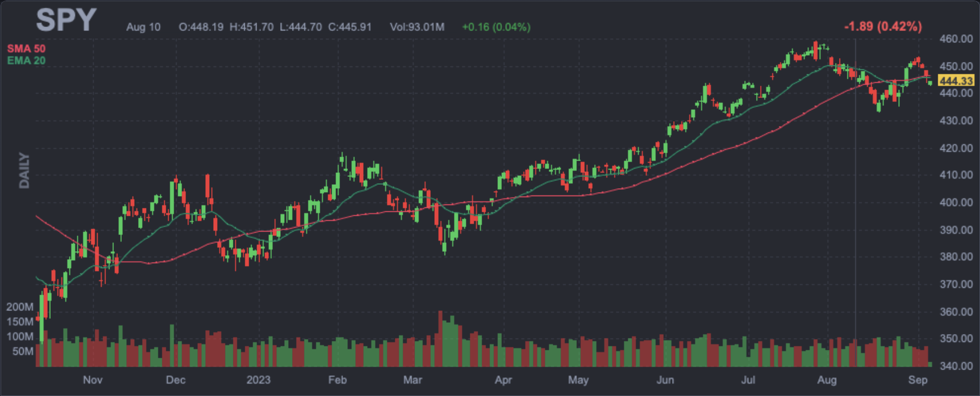This screenshot has height=396, width=980.
Task: Click the 410.00 price axis label
Action: (x=956, y=175)
